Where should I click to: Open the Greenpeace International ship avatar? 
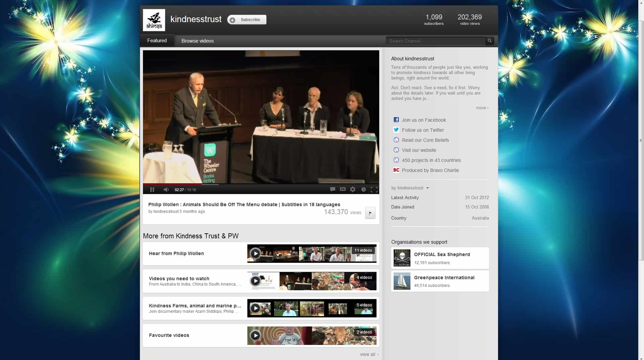[402, 281]
